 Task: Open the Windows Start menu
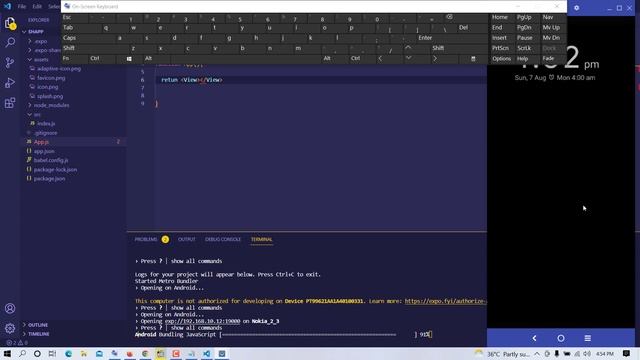(x=7, y=353)
